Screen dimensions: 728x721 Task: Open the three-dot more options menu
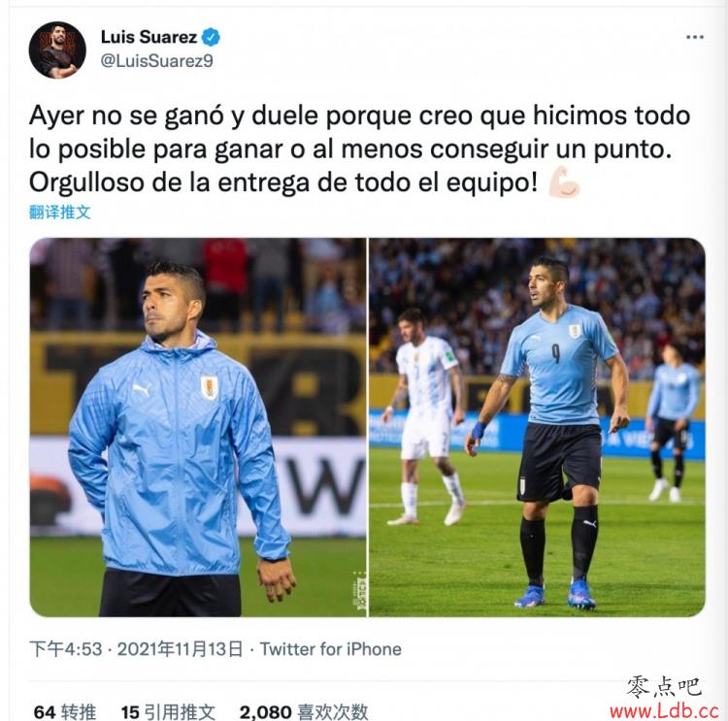click(x=695, y=37)
